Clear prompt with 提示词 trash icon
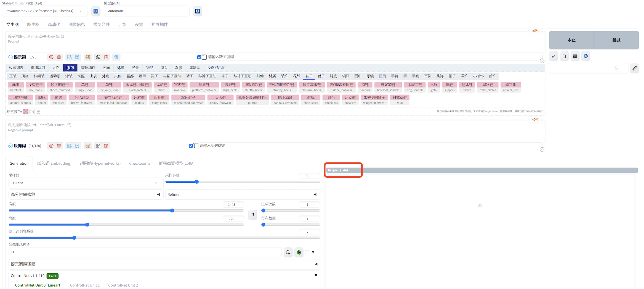 coord(106,57)
